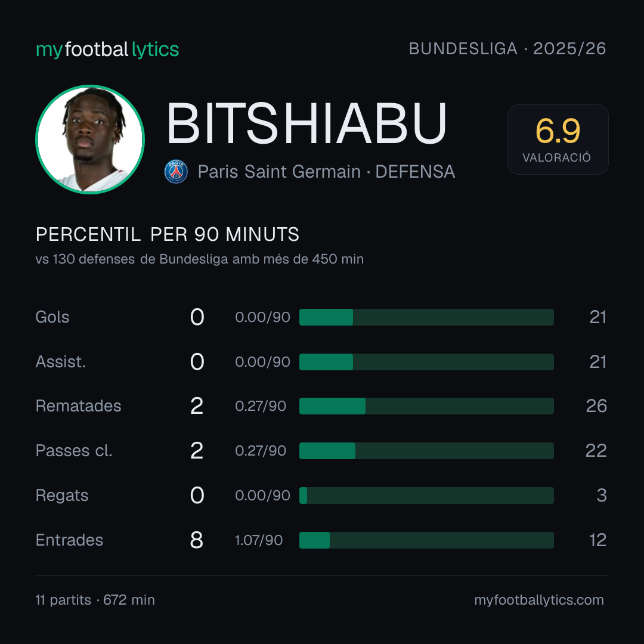Screen dimensions: 644x644
Task: Click the Paris Saint Germain · Defensa text
Action: (x=327, y=172)
